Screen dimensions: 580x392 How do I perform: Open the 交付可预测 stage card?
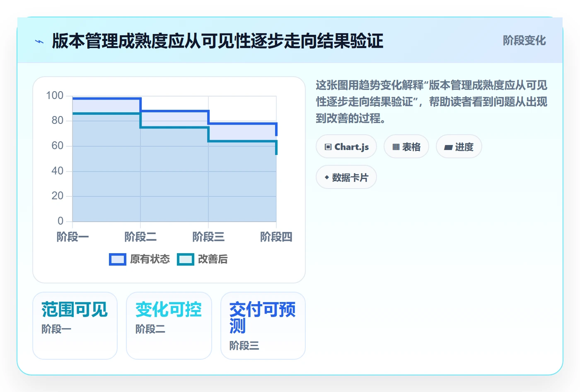[x=263, y=326]
